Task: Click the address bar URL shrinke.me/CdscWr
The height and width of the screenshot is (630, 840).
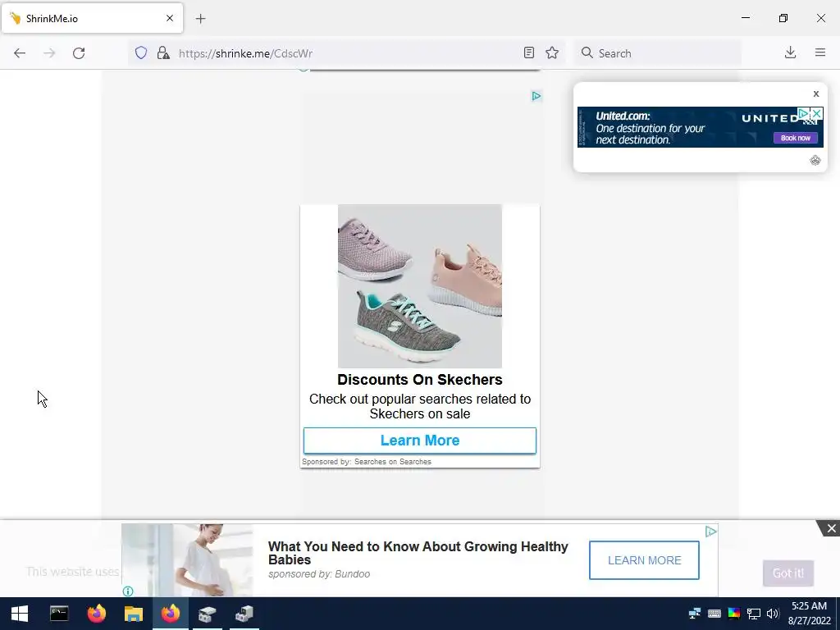Action: point(245,53)
